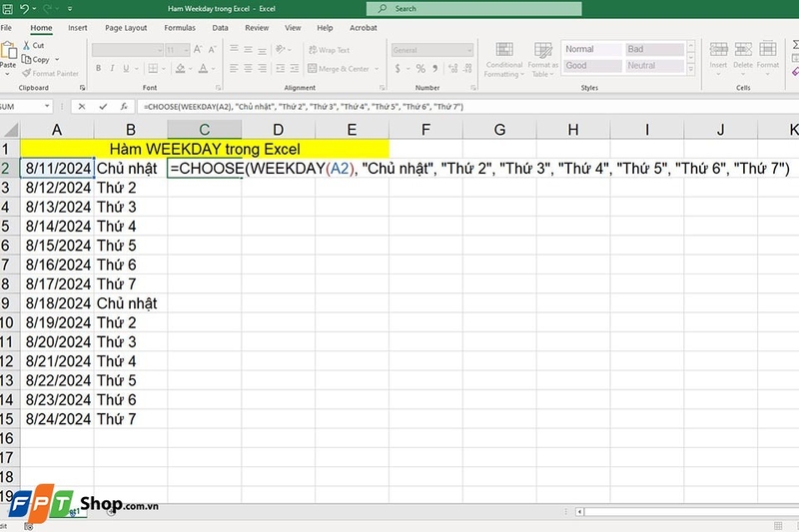The height and width of the screenshot is (532, 799).
Task: Click the Paste clipboard icon
Action: [8, 51]
